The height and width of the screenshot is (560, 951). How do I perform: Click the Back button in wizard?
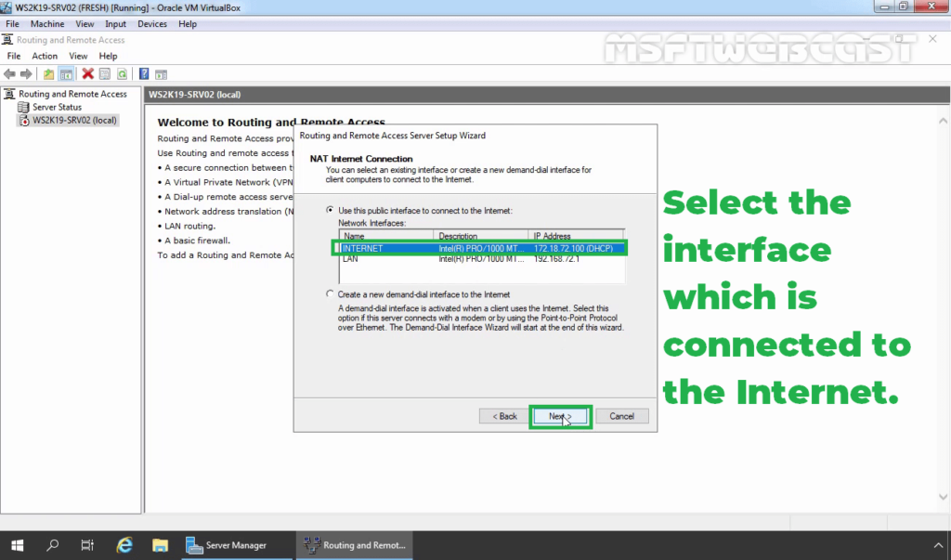tap(504, 416)
